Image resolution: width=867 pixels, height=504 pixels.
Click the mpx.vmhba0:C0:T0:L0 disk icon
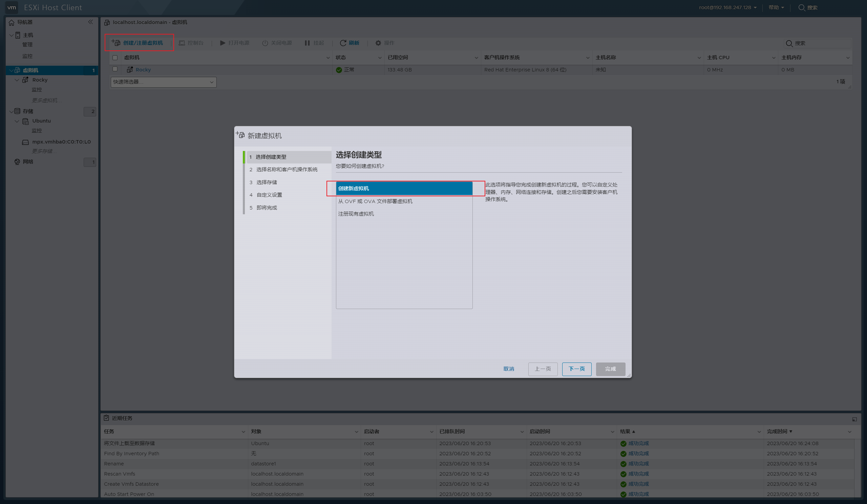tap(25, 142)
